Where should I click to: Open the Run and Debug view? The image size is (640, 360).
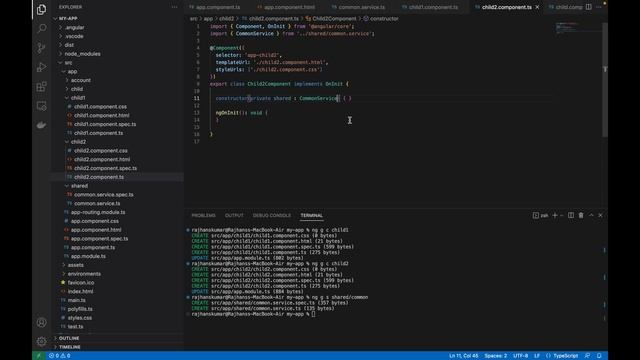tap(41, 67)
